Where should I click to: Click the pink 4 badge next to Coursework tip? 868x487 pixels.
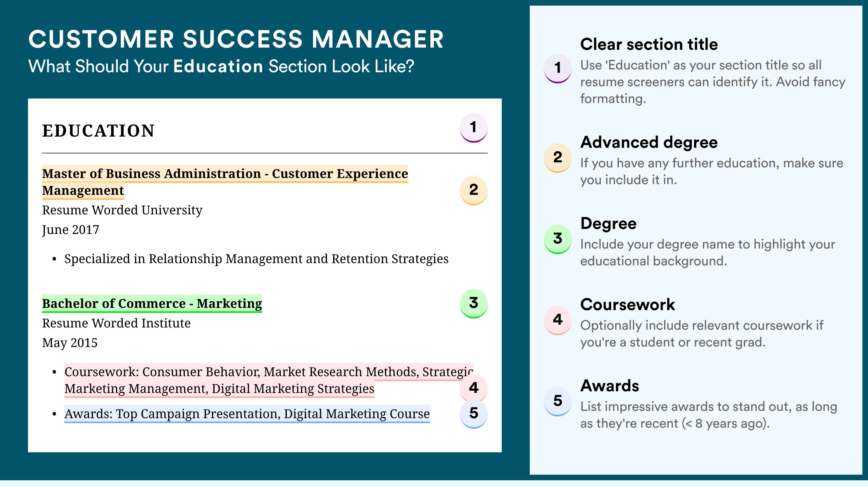[558, 320]
